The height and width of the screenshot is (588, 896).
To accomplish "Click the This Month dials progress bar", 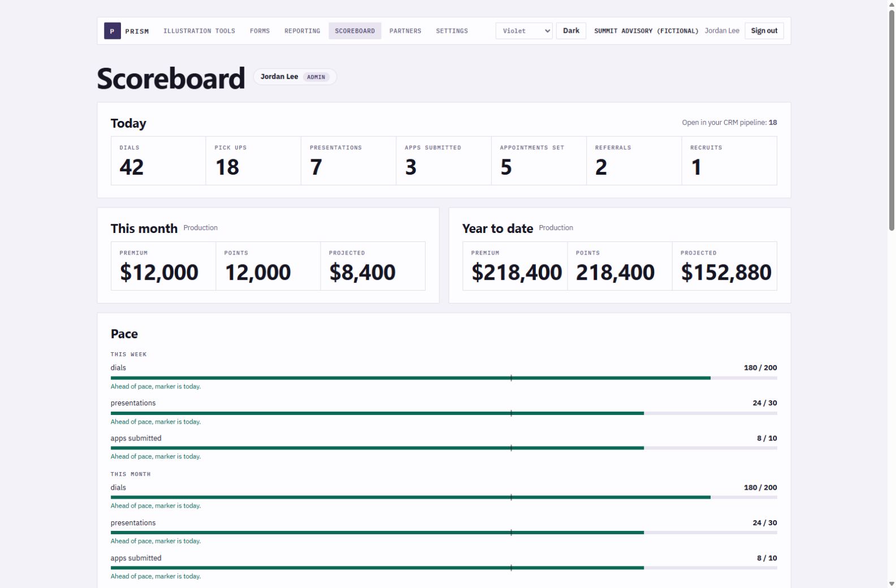I will 444,498.
